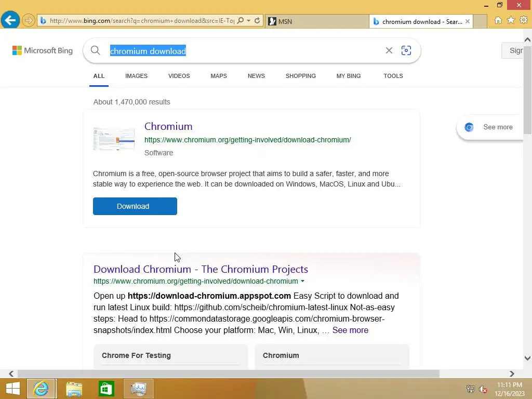Open the green chromium.org URL in software card
Image resolution: width=532 pixels, height=399 pixels.
[x=248, y=140]
